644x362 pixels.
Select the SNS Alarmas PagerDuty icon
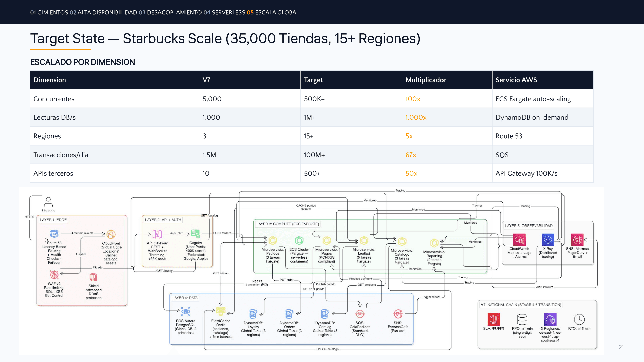[577, 240]
